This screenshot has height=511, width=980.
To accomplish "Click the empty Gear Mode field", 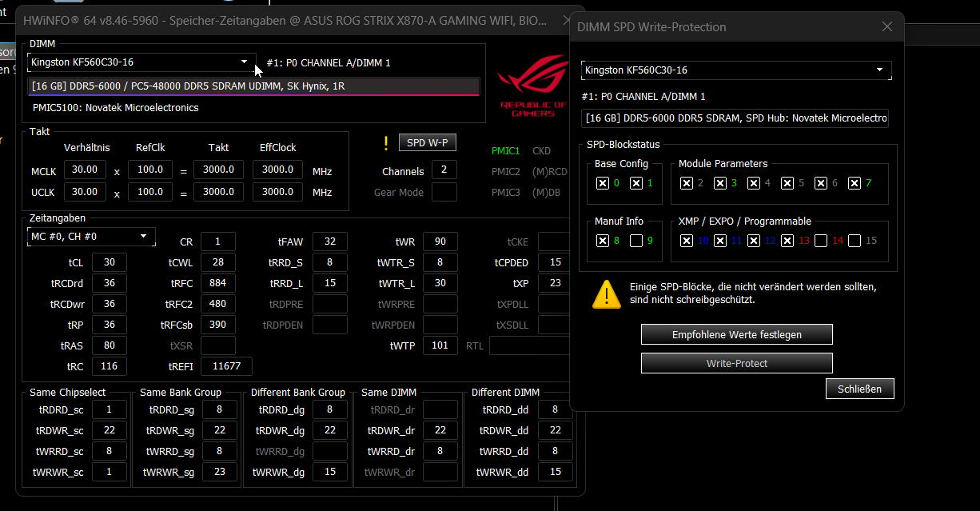I will 444,192.
